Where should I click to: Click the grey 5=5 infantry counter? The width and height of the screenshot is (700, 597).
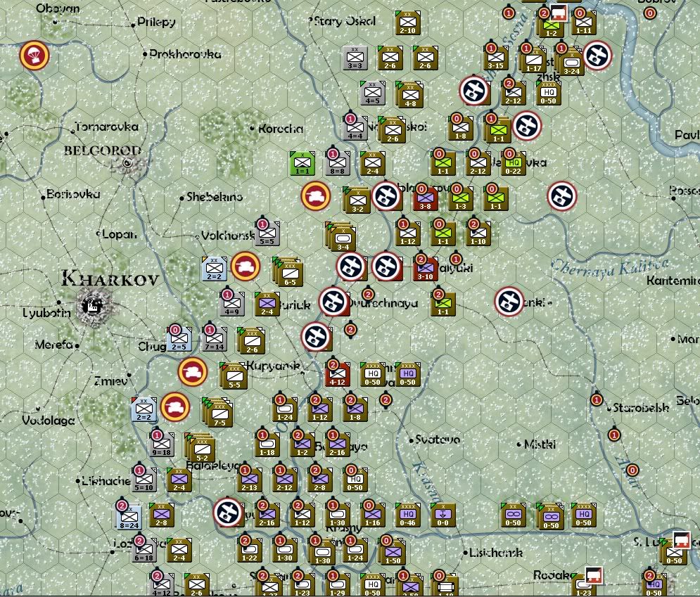point(267,233)
